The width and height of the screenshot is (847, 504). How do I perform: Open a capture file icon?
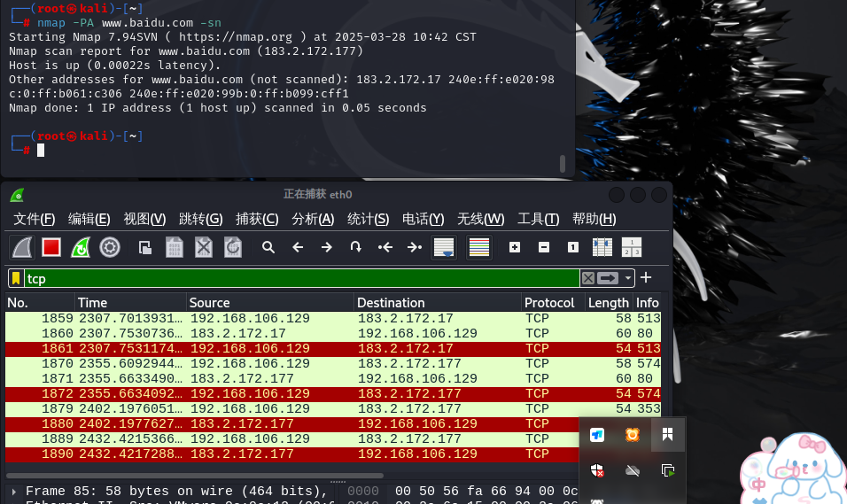[x=144, y=247]
